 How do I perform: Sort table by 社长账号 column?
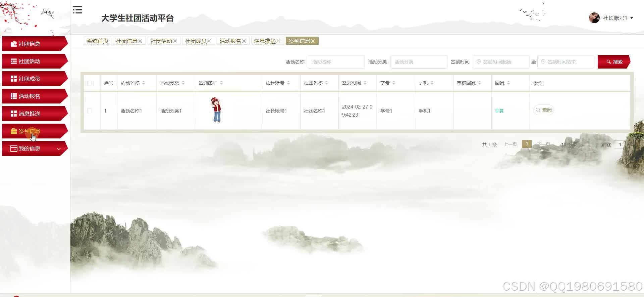288,83
